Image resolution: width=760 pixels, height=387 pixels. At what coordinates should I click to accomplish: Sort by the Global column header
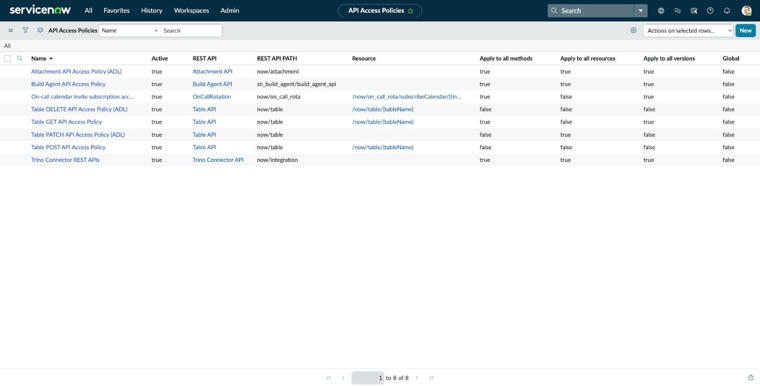point(731,59)
